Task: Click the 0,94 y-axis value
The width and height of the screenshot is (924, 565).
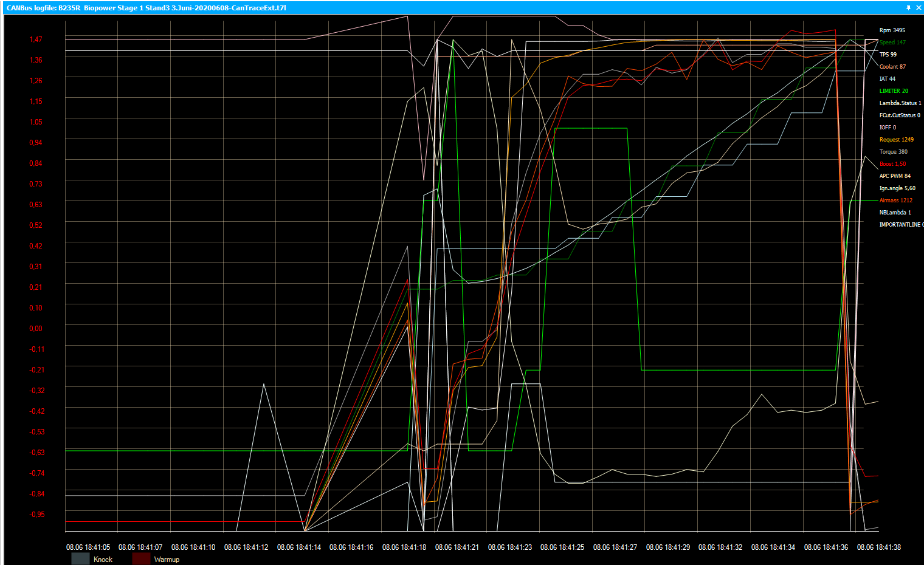Action: (36, 143)
